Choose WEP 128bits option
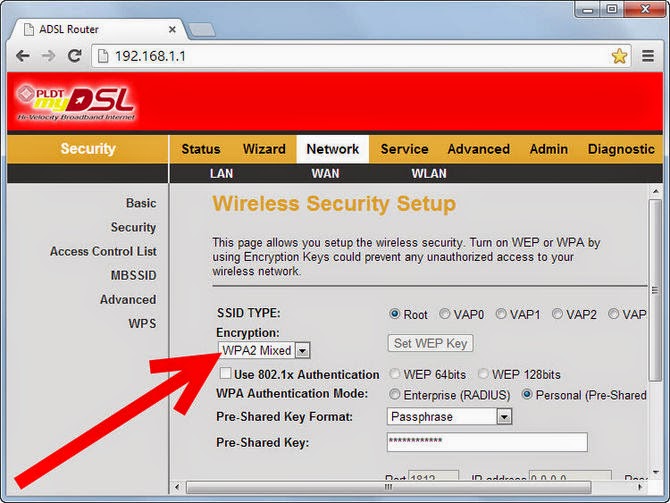 pos(483,374)
